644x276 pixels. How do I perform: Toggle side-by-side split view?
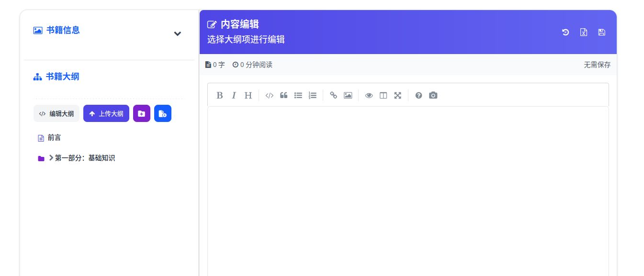click(x=384, y=95)
